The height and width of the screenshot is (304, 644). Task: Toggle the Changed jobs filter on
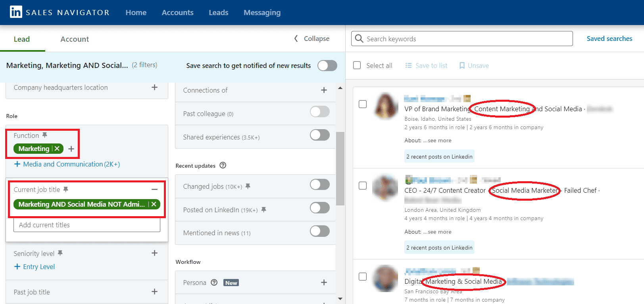(x=320, y=184)
